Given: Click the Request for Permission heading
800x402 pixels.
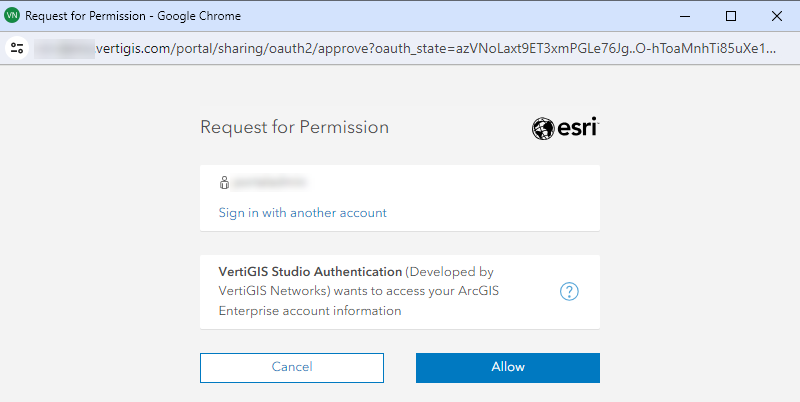Looking at the screenshot, I should [x=294, y=128].
